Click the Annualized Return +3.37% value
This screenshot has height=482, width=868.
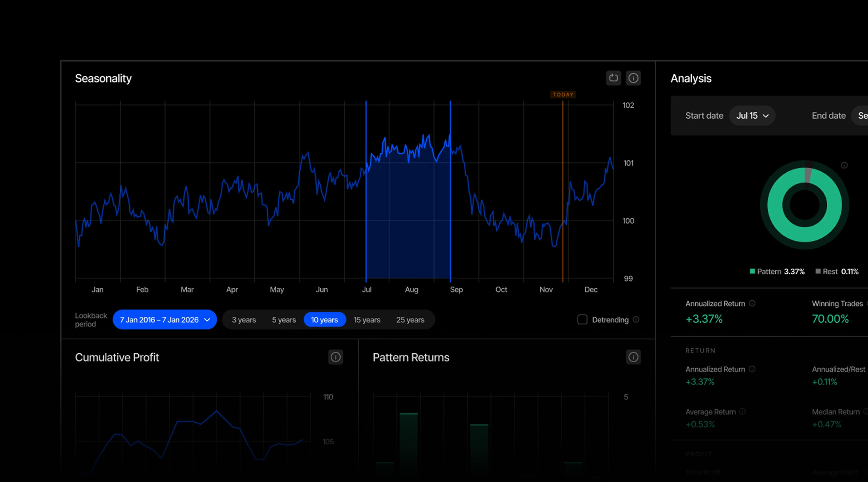(x=704, y=319)
